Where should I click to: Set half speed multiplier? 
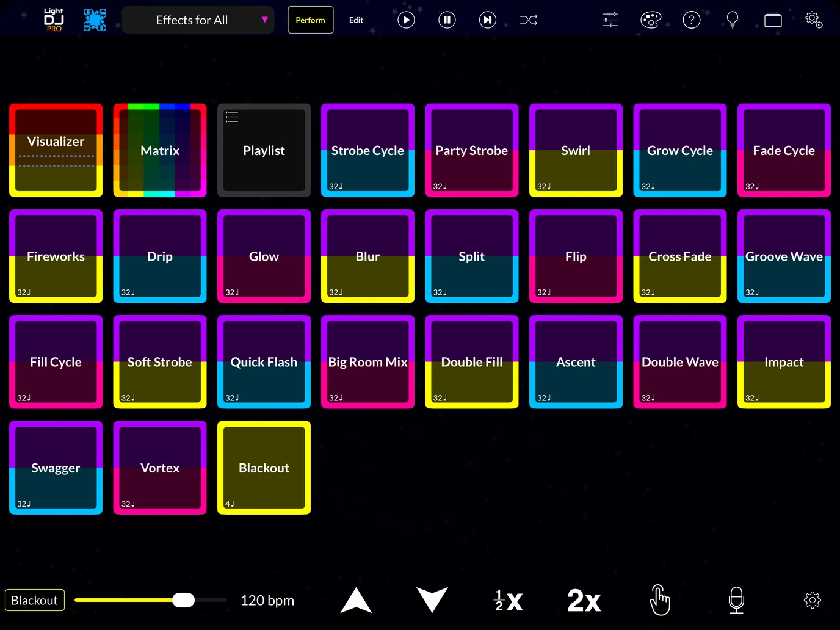pyautogui.click(x=508, y=601)
